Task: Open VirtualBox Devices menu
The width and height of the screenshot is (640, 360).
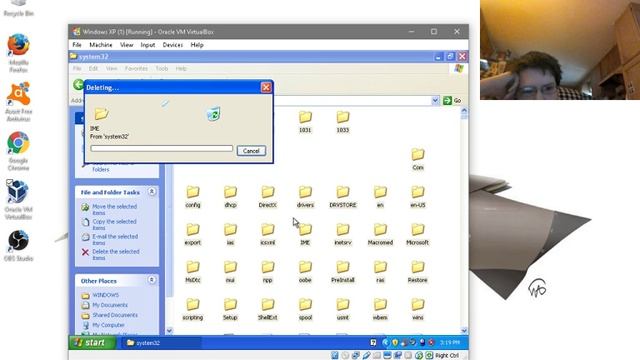Action: click(173, 45)
